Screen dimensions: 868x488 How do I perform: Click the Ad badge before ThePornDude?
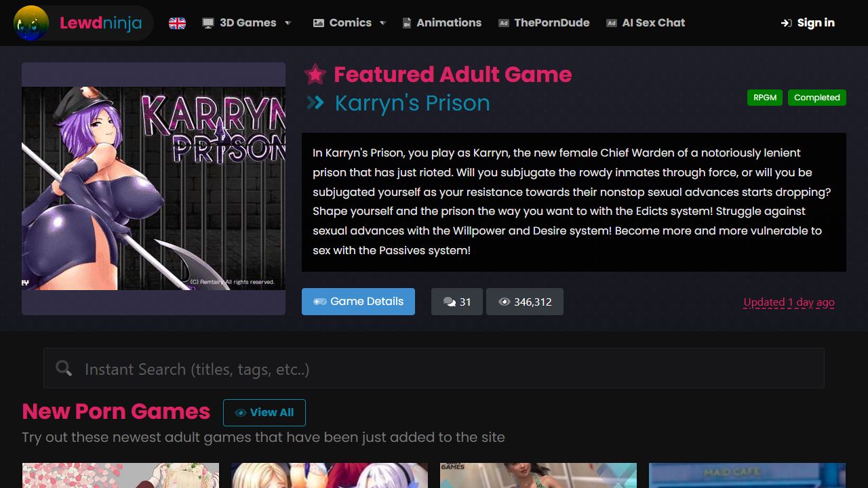504,23
